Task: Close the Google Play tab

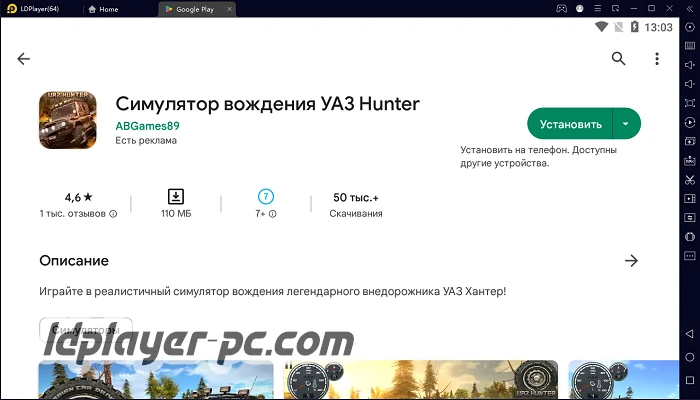Action: coord(229,9)
